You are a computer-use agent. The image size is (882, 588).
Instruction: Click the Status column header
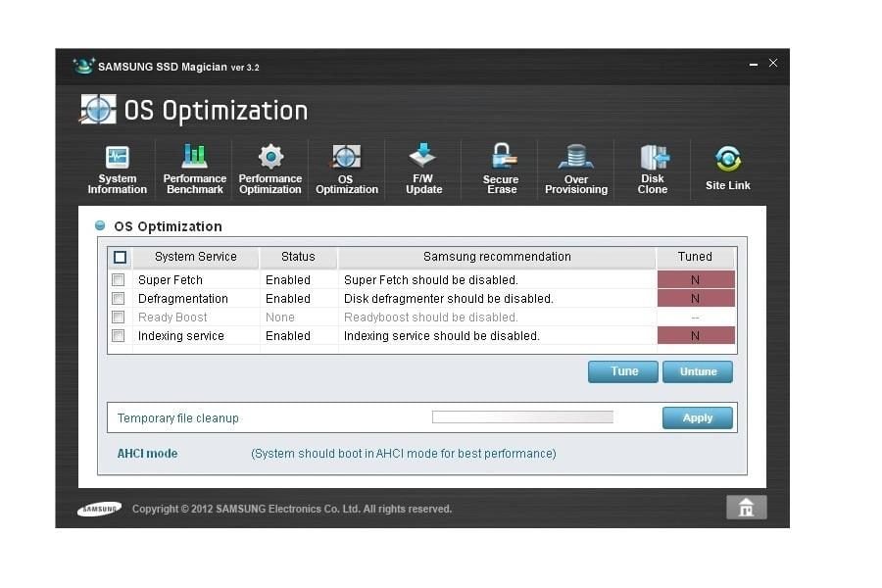(x=298, y=257)
